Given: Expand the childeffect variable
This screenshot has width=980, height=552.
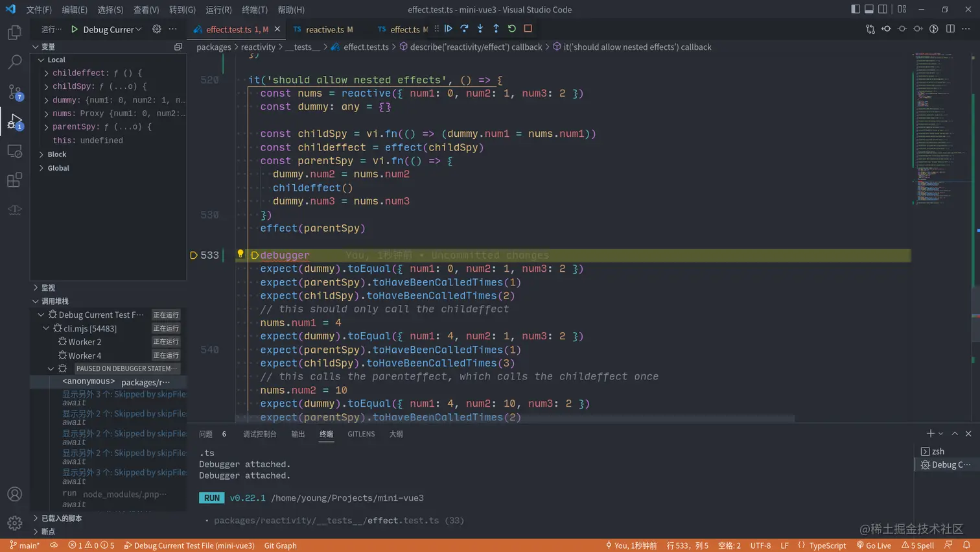Looking at the screenshot, I should [x=46, y=73].
